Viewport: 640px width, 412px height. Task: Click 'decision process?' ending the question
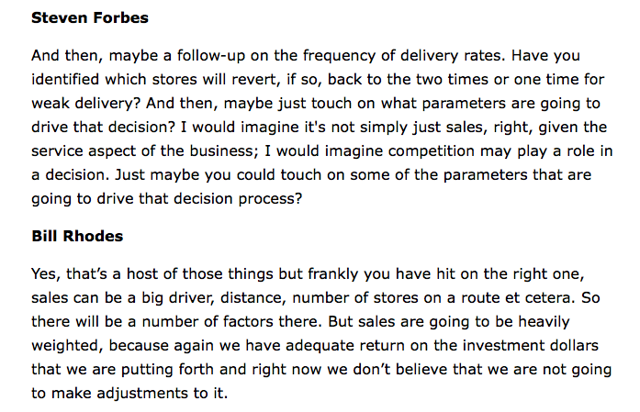pyautogui.click(x=238, y=199)
